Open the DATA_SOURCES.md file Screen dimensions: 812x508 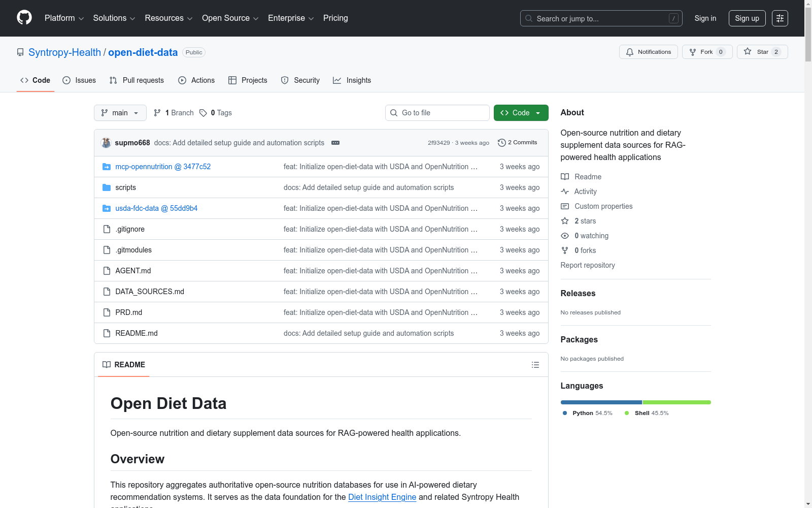click(x=150, y=292)
